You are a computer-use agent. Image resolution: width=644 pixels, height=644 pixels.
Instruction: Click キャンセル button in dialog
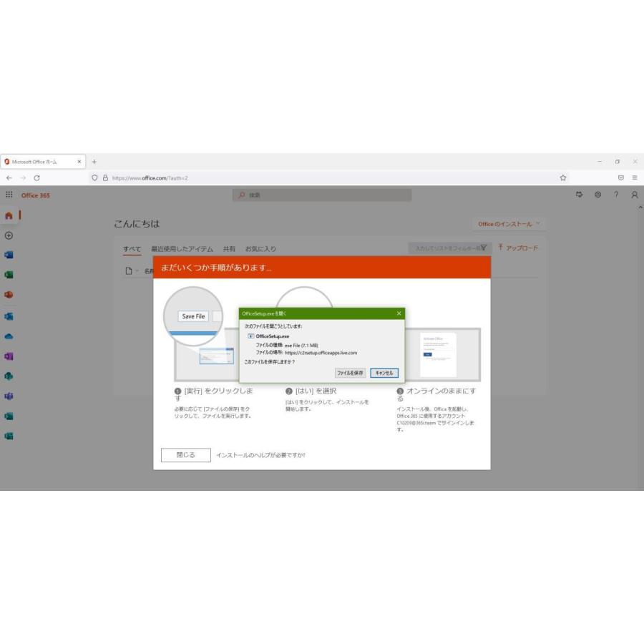384,373
